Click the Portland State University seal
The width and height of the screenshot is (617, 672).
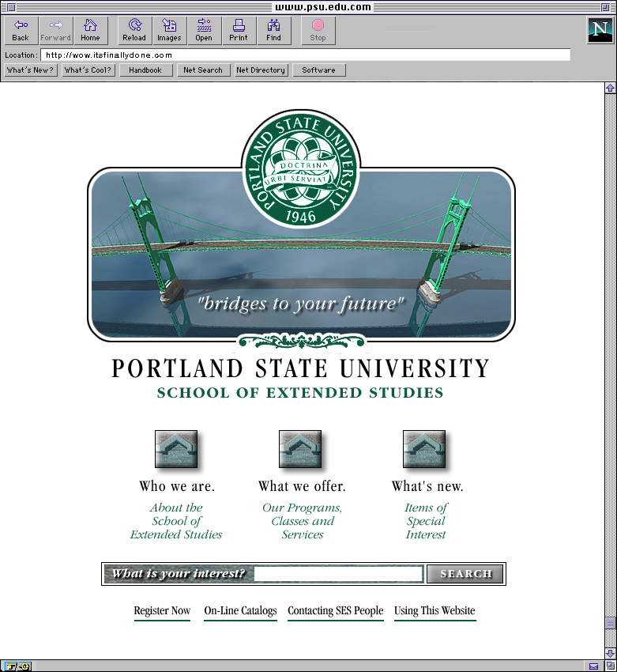click(301, 169)
